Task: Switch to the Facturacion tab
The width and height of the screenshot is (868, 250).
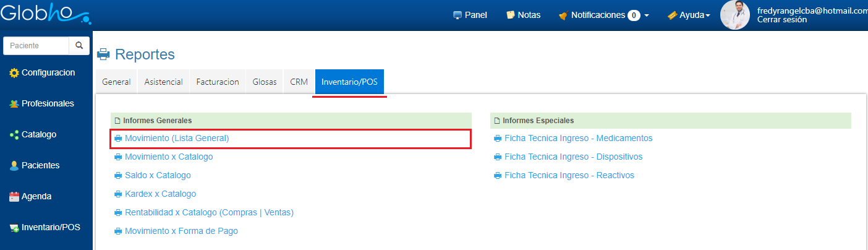Action: tap(218, 82)
